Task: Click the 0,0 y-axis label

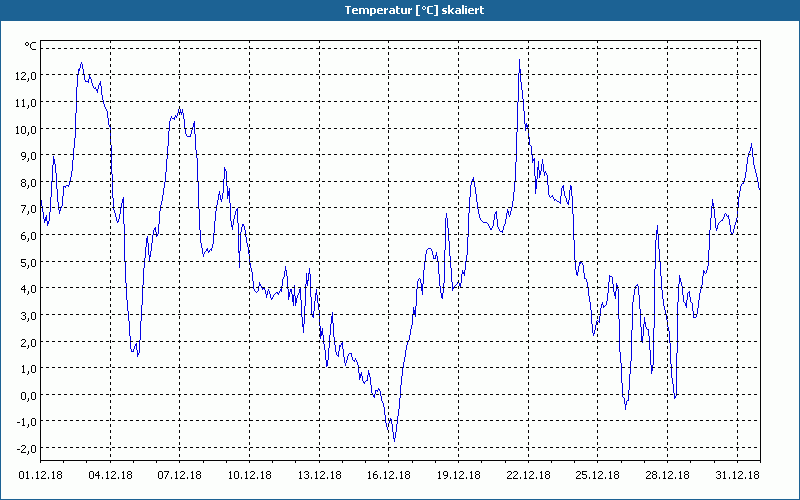Action: (28, 395)
